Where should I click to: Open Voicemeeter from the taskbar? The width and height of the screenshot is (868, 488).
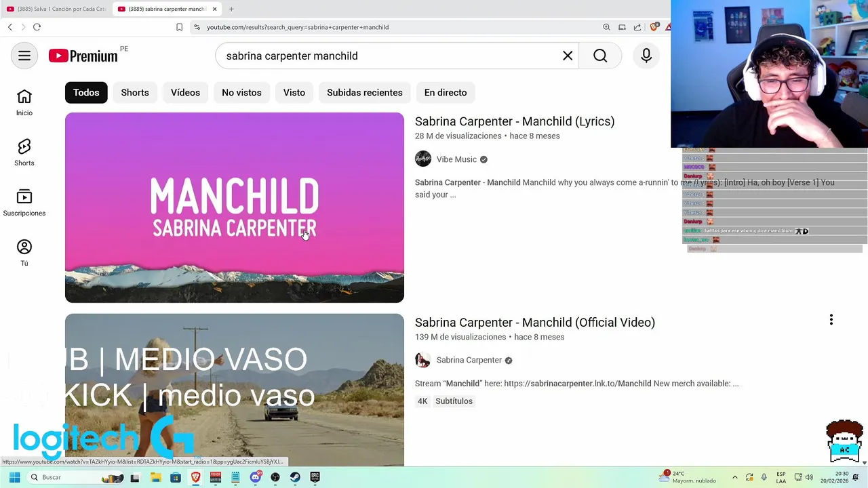click(216, 477)
